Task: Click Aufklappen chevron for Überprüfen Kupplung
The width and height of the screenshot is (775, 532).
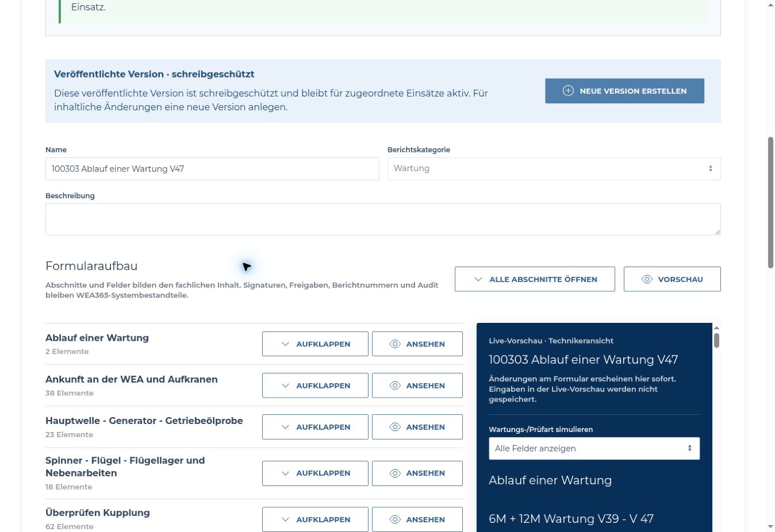Action: coord(285,519)
